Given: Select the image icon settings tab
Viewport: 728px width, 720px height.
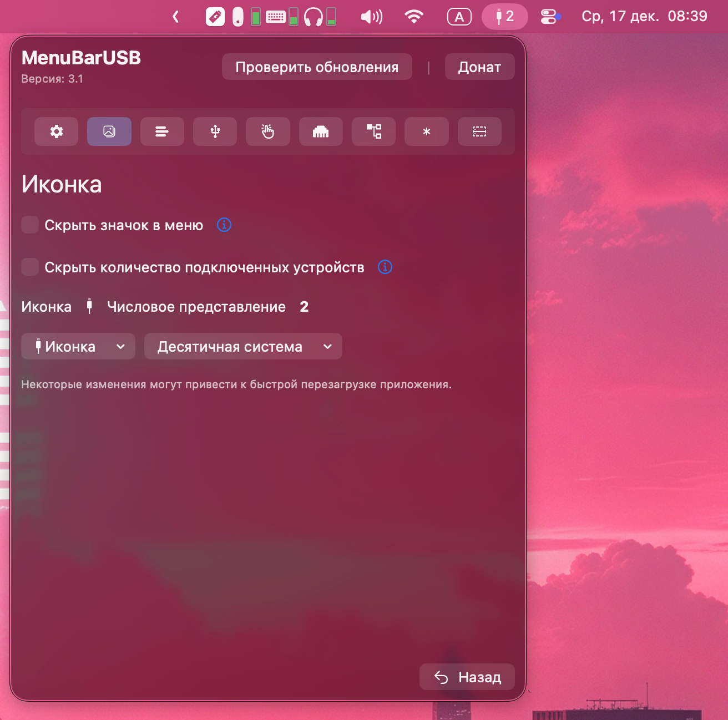Looking at the screenshot, I should [109, 131].
